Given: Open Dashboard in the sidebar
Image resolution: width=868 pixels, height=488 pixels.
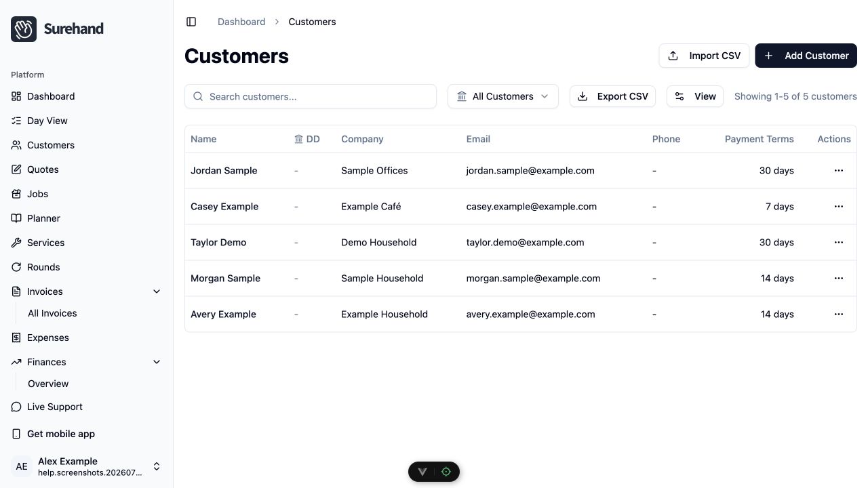Looking at the screenshot, I should [x=86, y=96].
